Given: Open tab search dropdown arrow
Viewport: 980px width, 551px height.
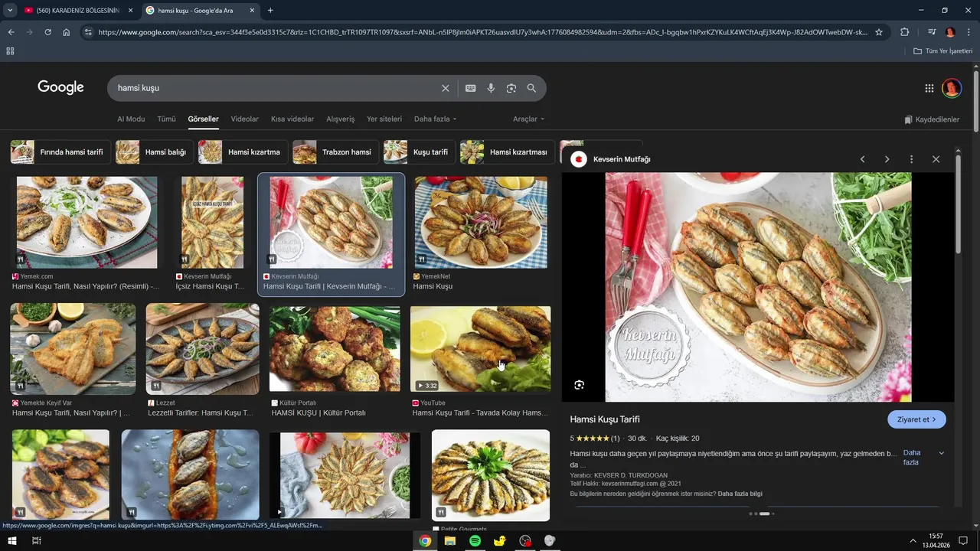Looking at the screenshot, I should tap(10, 10).
